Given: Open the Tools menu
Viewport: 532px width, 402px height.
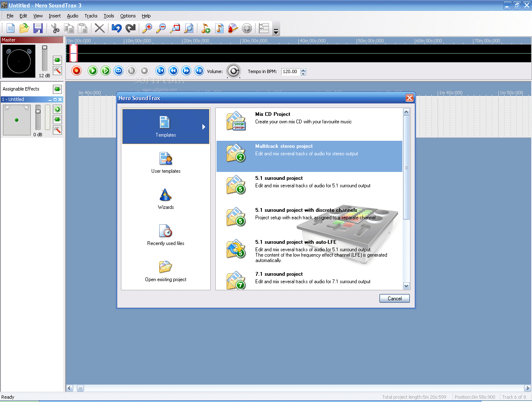Looking at the screenshot, I should pyautogui.click(x=109, y=16).
